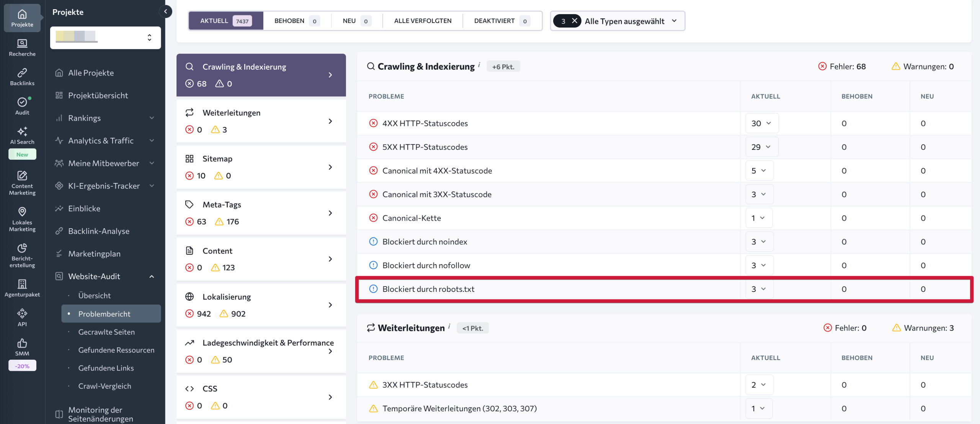Open the Gecrawlte Seiten page
980x424 pixels.
click(107, 332)
